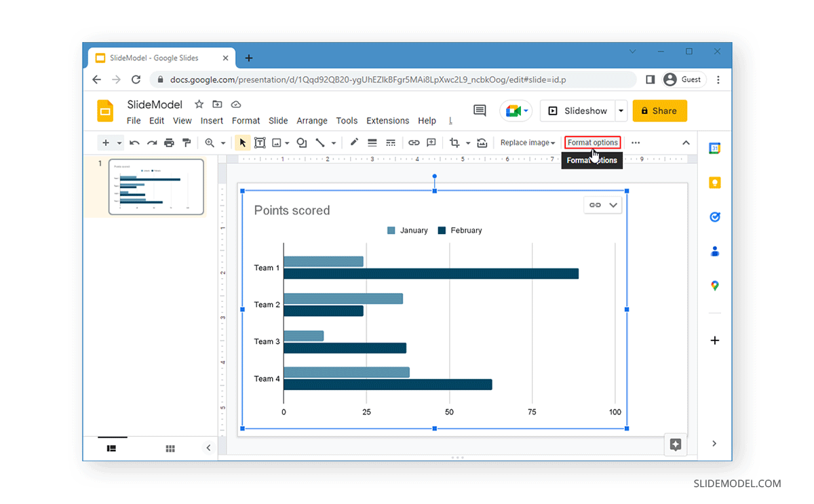Viewport: 814px width, 504px height.
Task: Open Google Keep side panel
Action: (714, 182)
